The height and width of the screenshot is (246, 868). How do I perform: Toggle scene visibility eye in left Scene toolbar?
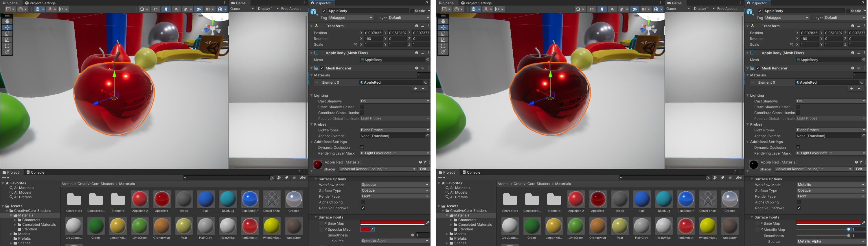point(199,9)
